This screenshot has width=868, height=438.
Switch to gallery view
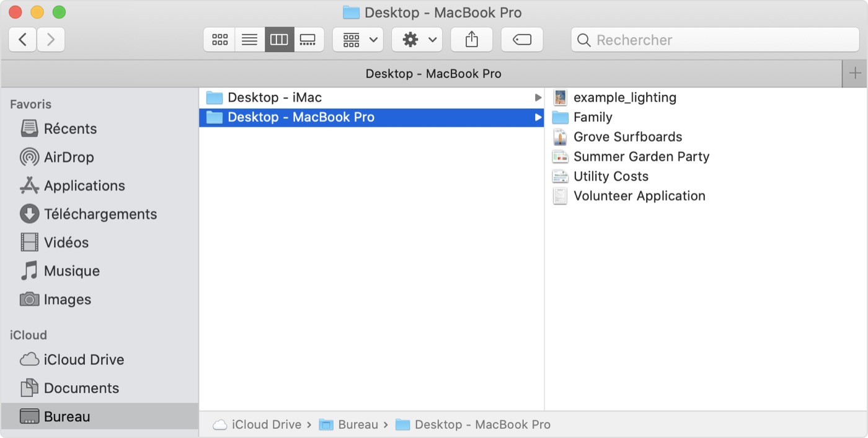pos(308,40)
